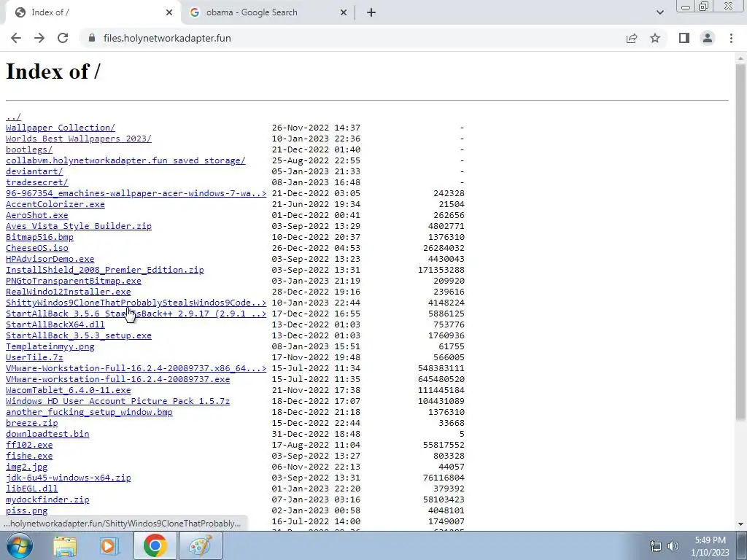This screenshot has width=747, height=560.
Task: Bookmark this page with the star icon
Action: [655, 38]
